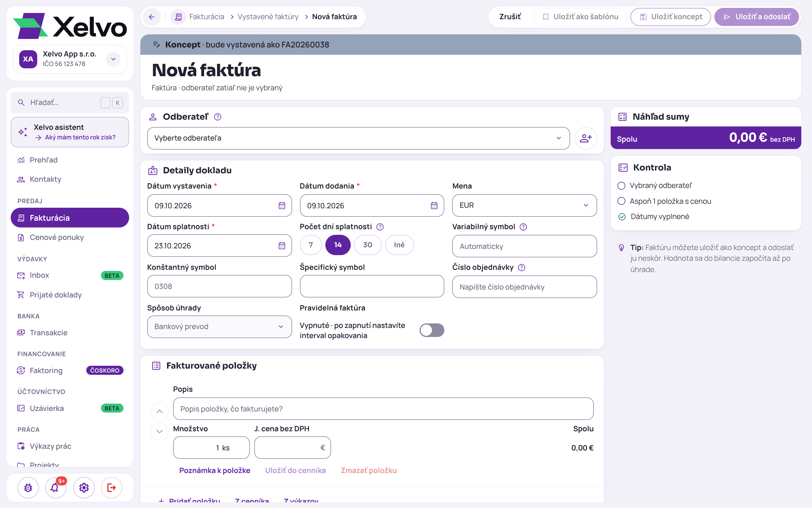The width and height of the screenshot is (812, 508).
Task: Toggle the Pravidelná faktúra switch
Action: pyautogui.click(x=432, y=330)
